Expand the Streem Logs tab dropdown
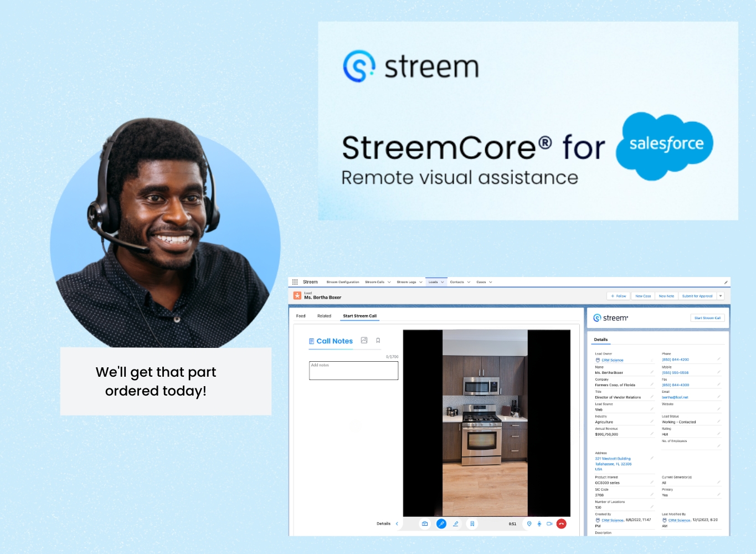The image size is (756, 554). pyautogui.click(x=421, y=282)
